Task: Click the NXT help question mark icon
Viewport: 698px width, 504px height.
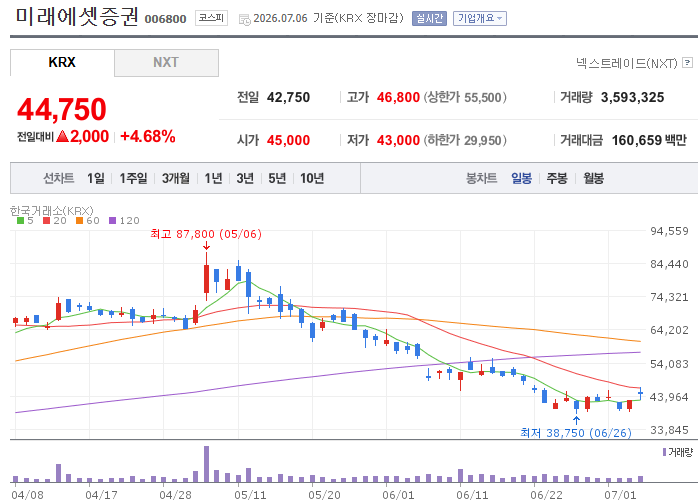Action: 687,63
